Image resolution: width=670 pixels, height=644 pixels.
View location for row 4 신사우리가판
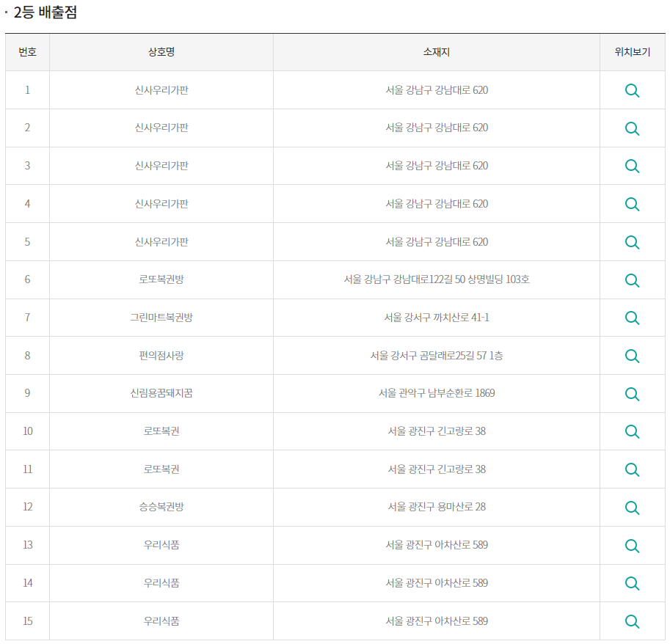(632, 204)
